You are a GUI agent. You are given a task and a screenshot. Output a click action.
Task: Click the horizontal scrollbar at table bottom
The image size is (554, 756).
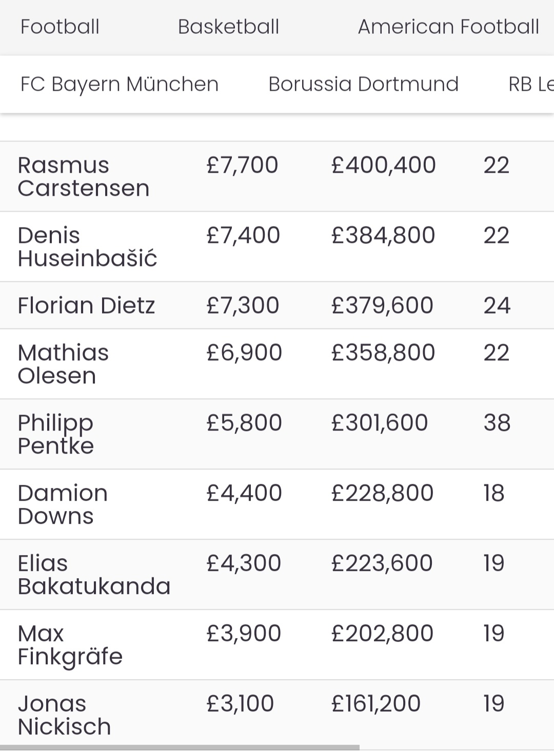click(180, 747)
